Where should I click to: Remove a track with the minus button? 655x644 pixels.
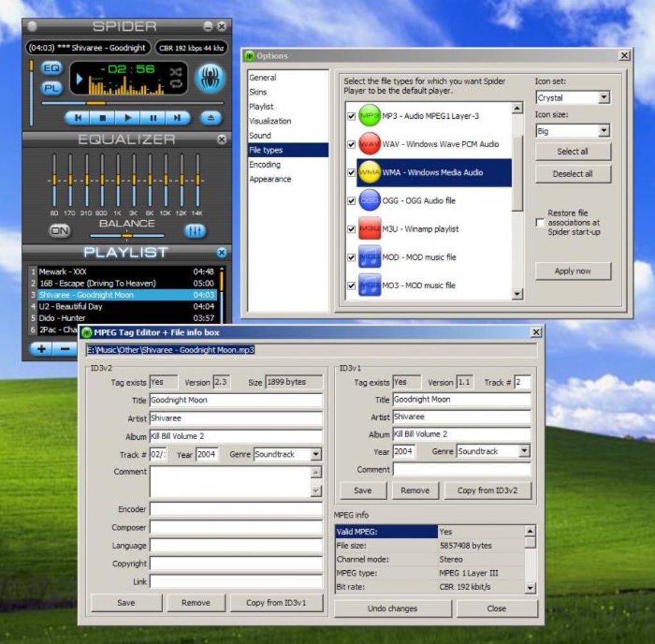click(x=65, y=349)
